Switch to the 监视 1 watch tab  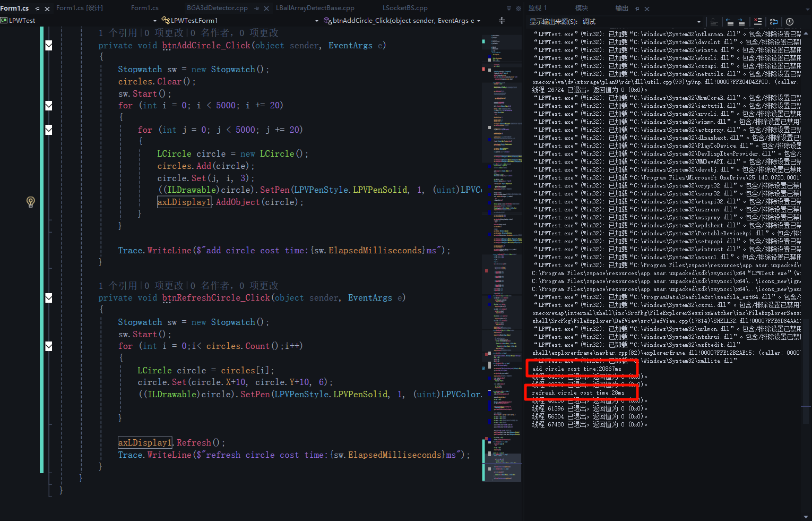click(x=538, y=8)
